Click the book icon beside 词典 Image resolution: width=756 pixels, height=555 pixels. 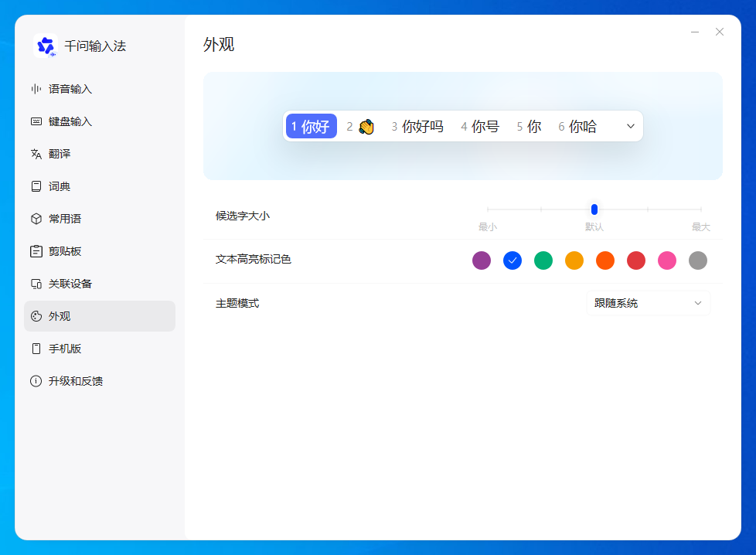(36, 186)
